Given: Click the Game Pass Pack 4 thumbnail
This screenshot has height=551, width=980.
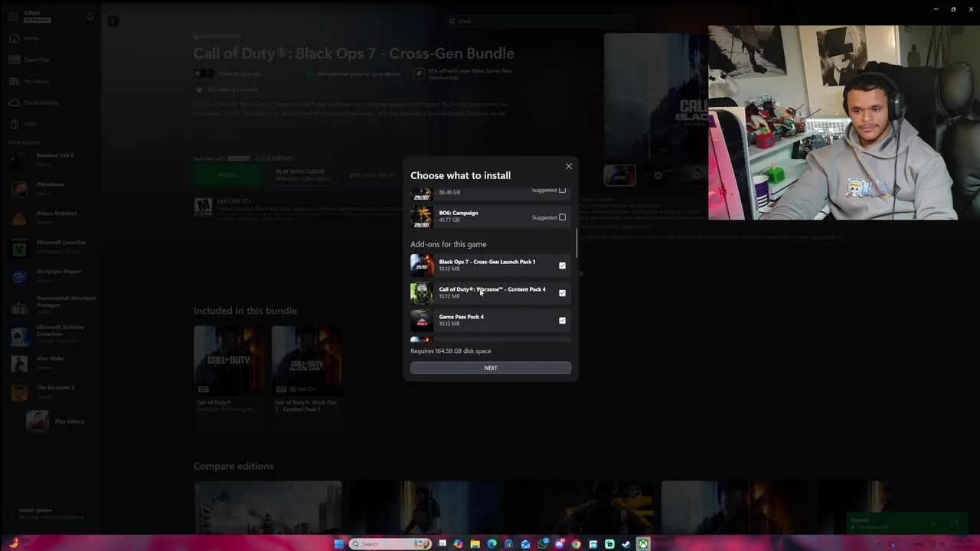Looking at the screenshot, I should pos(422,320).
